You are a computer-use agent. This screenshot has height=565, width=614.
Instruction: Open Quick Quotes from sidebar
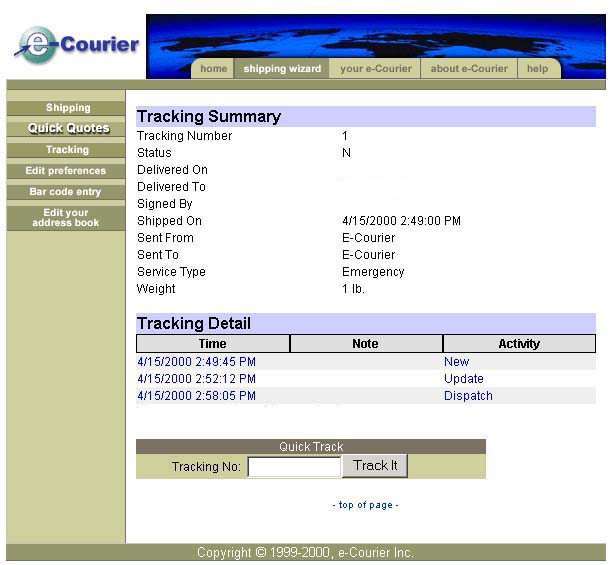tap(67, 128)
